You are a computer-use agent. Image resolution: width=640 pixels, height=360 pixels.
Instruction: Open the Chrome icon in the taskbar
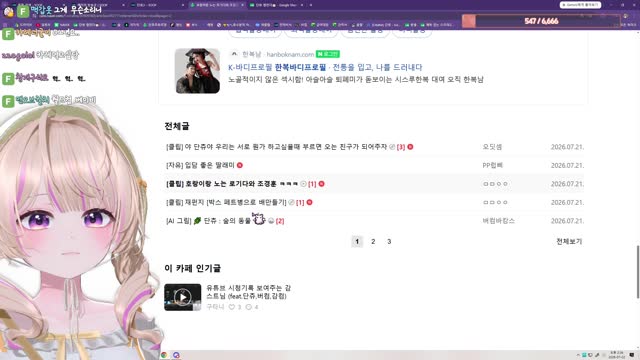[164, 355]
